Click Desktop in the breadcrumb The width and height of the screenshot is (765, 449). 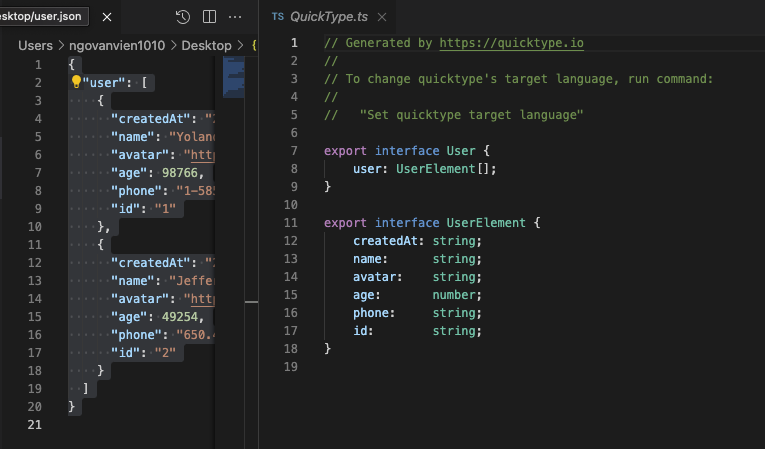click(206, 45)
